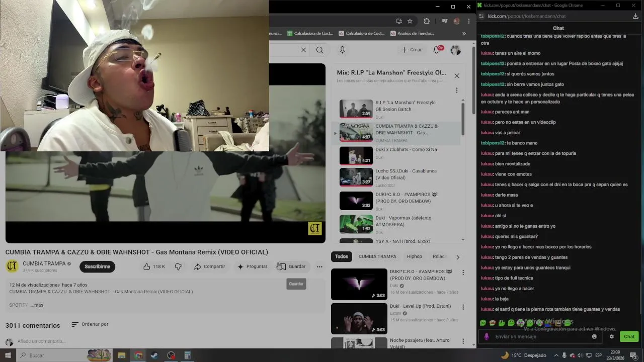
Task: Open the Duki - Level Up recommended thumbnail
Action: tap(359, 319)
